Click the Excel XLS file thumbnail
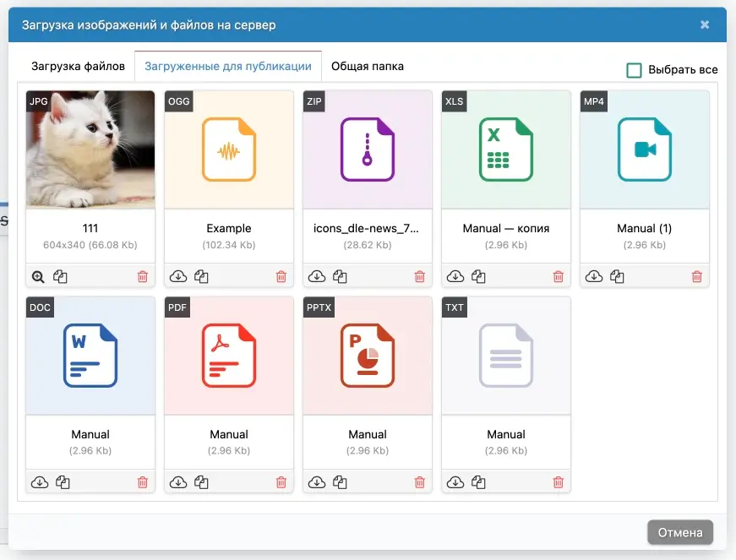Viewport: 736px width, 560px height. (x=505, y=150)
